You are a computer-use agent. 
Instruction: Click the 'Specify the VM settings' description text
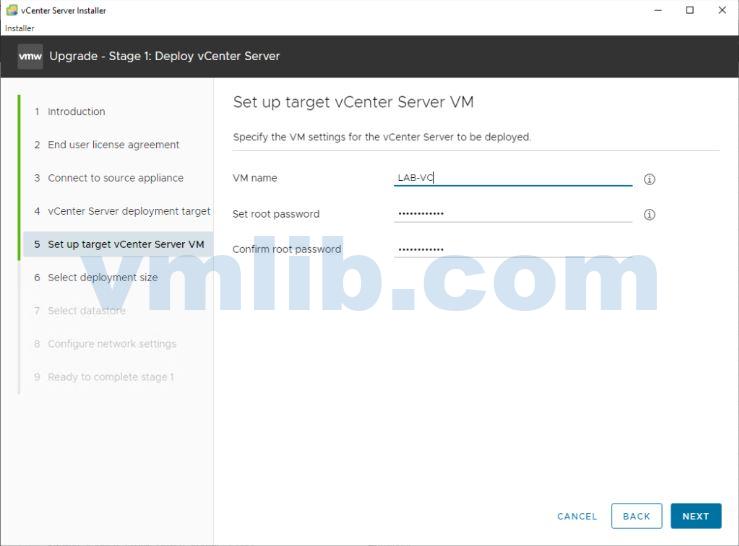(382, 137)
